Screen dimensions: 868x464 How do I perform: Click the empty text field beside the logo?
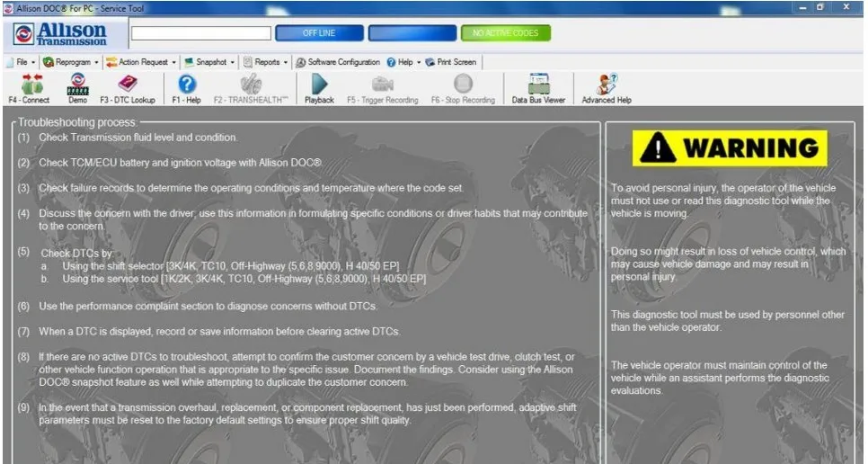[x=201, y=33]
